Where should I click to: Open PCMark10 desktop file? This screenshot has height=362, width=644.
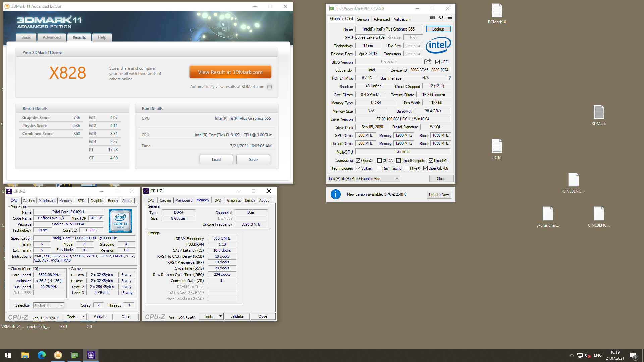click(497, 14)
